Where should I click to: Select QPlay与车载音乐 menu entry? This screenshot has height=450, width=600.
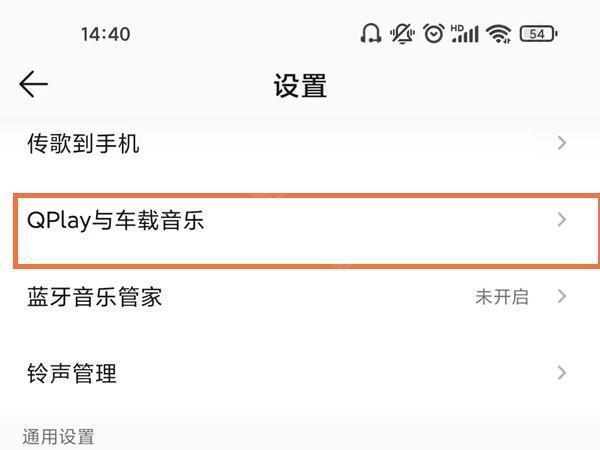[x=115, y=220]
